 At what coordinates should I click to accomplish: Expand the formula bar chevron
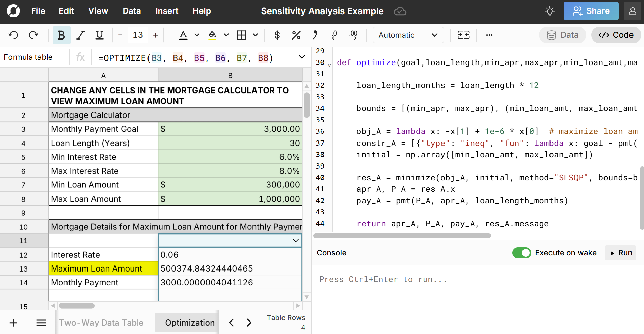302,57
